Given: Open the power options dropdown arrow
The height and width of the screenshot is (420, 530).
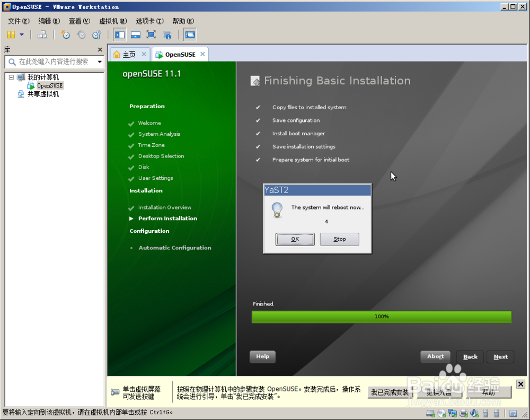Looking at the screenshot, I should [22, 34].
